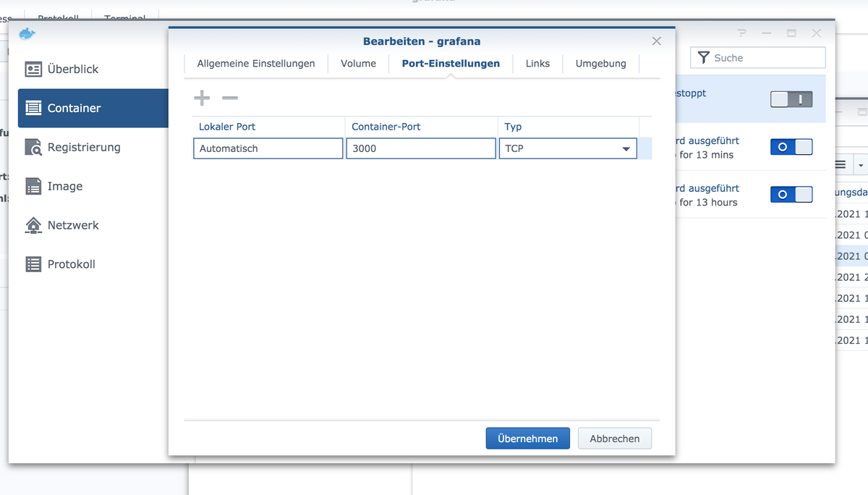Open the Netzwerk section

point(93,226)
